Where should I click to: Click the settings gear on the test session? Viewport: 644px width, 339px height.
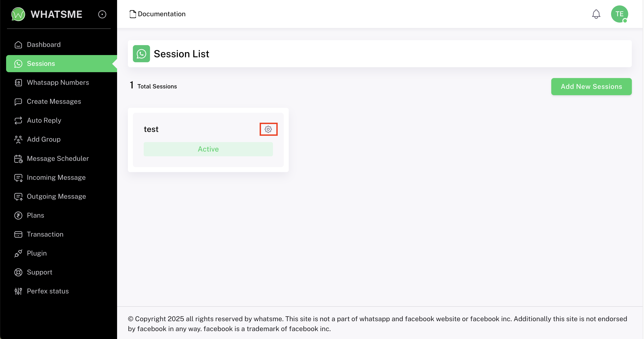(x=268, y=129)
